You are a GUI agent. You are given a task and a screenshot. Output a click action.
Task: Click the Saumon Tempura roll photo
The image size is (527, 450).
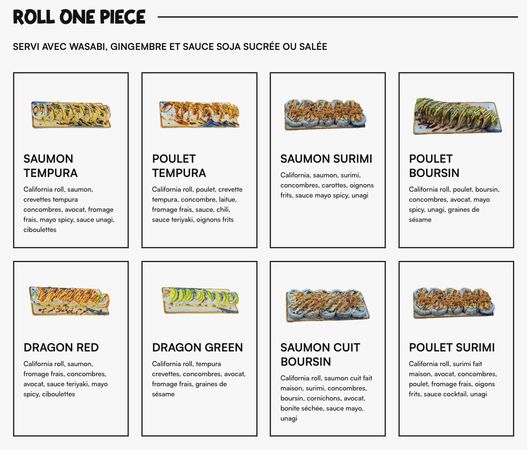(x=71, y=115)
